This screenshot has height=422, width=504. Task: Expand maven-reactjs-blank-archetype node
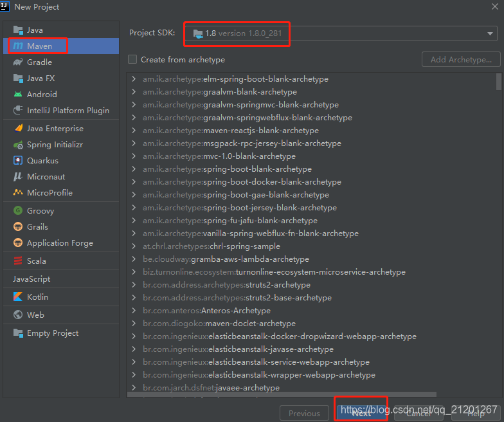[x=134, y=130]
